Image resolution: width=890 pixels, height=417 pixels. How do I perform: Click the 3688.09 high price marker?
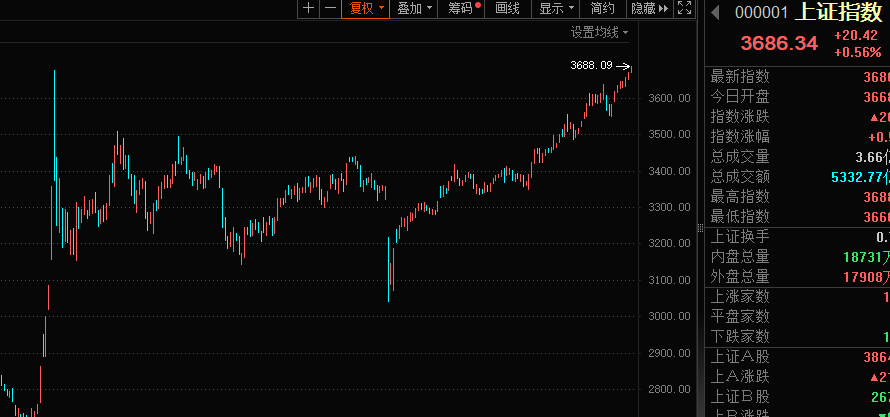tap(591, 65)
